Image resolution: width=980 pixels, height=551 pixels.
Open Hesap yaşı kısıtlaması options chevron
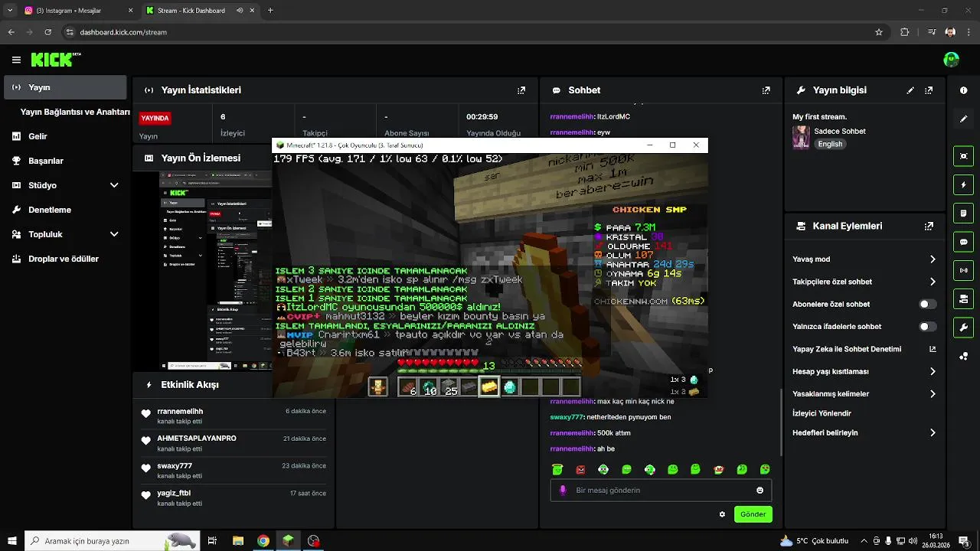coord(933,371)
